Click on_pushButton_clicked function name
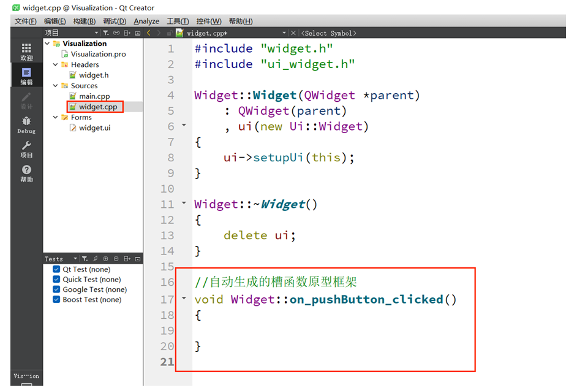The height and width of the screenshot is (390, 588). (x=366, y=299)
